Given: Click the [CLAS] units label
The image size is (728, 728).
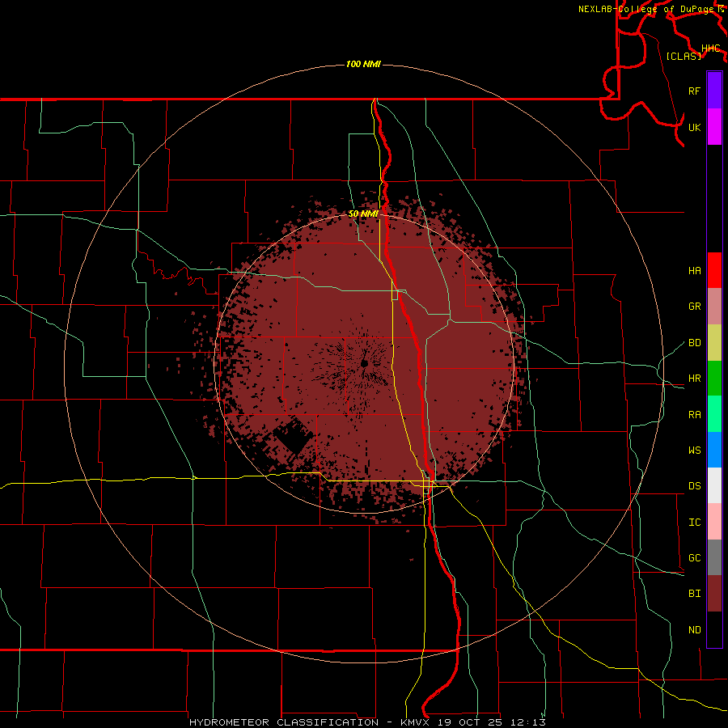Looking at the screenshot, I should (x=684, y=56).
